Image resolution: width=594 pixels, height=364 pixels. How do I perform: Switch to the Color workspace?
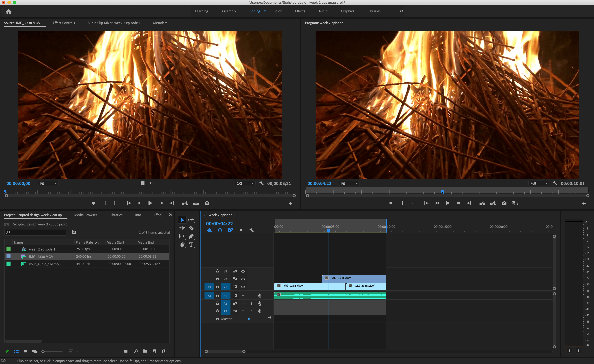[x=277, y=11]
